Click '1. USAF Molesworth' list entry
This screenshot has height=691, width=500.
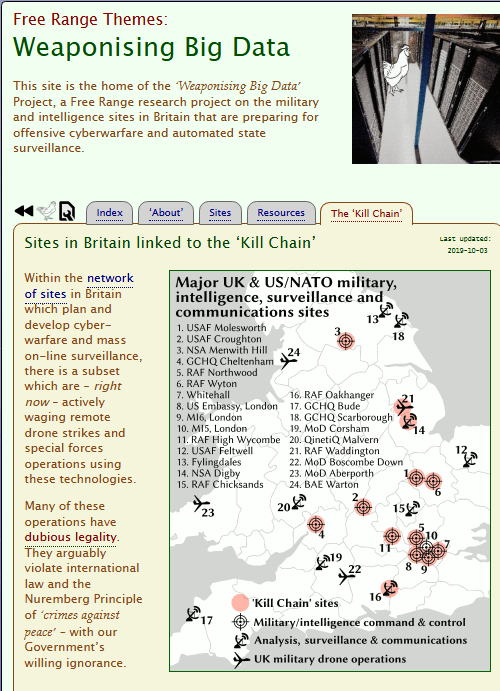point(221,328)
